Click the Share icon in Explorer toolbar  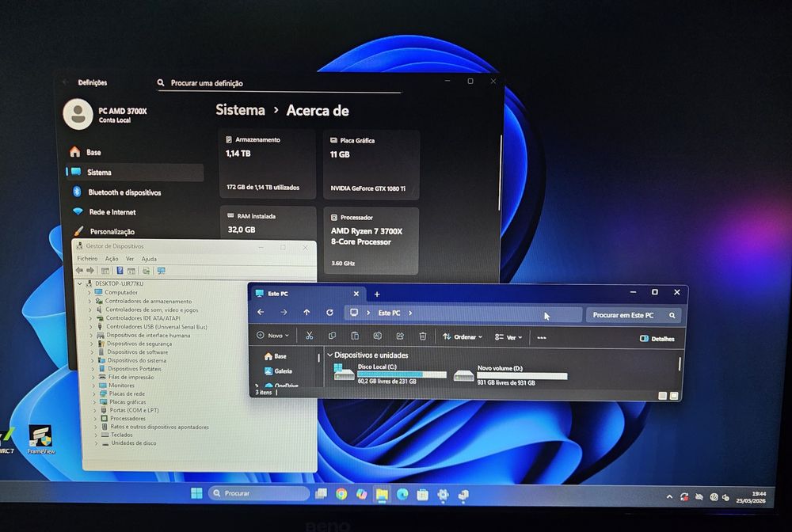tap(400, 336)
